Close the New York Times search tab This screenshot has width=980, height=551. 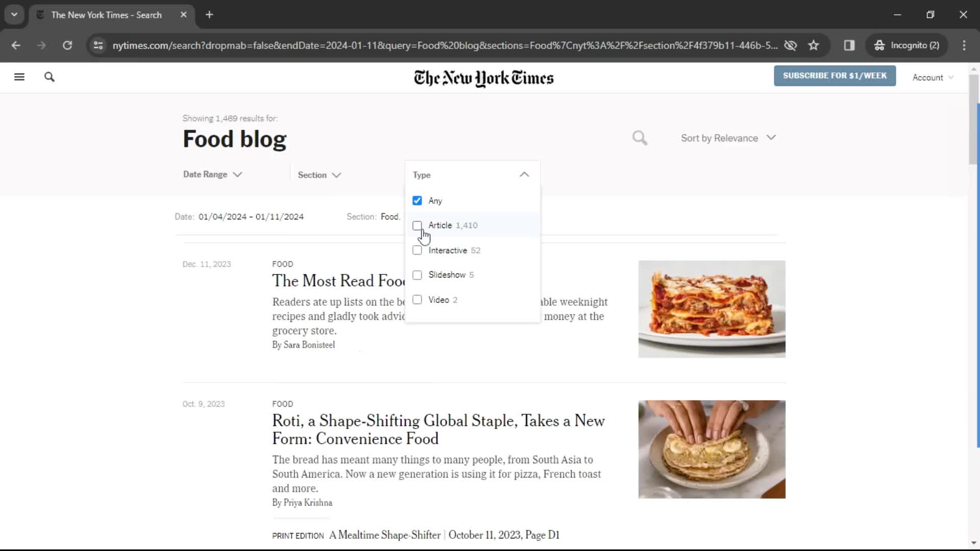tap(184, 15)
